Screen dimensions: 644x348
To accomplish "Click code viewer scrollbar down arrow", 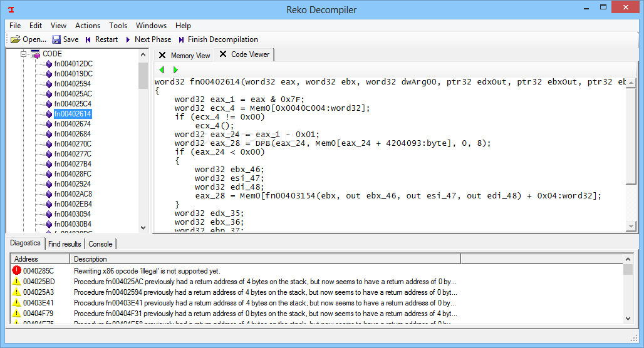I will tap(631, 226).
